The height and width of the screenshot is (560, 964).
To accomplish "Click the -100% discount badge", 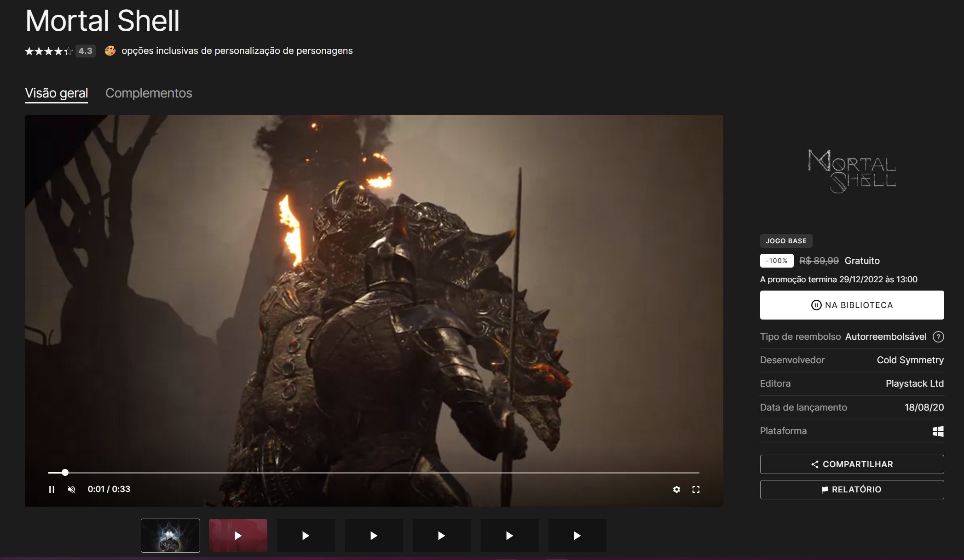I will tap(777, 261).
